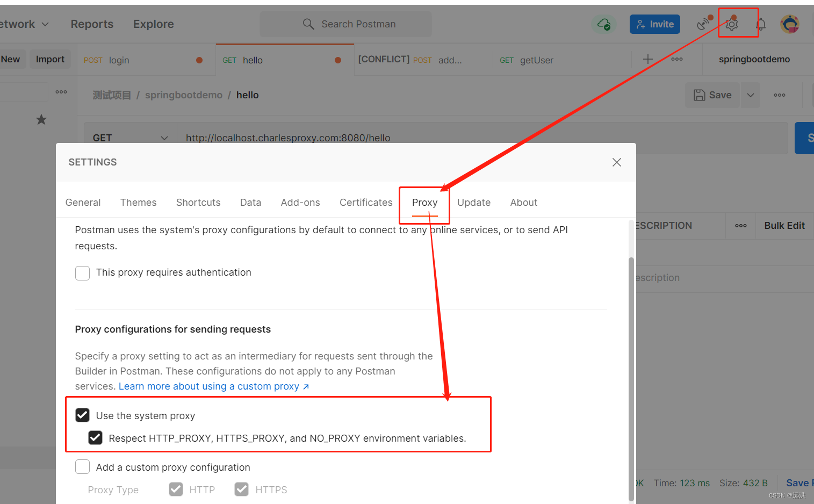This screenshot has width=814, height=504.
Task: Click the cloud sync status icon
Action: tap(604, 24)
